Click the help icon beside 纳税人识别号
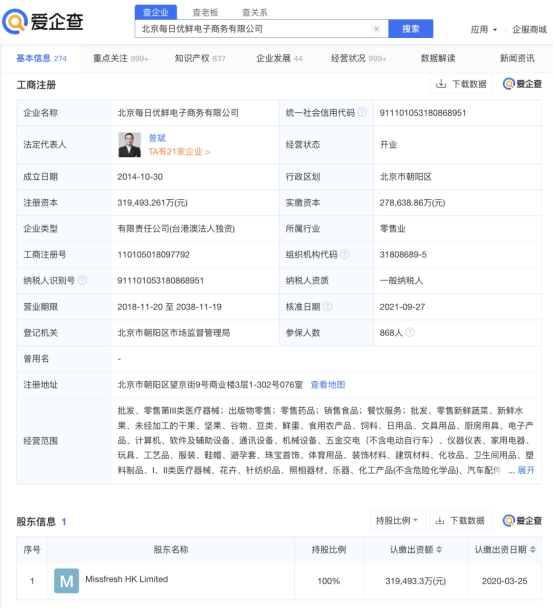 [82, 280]
